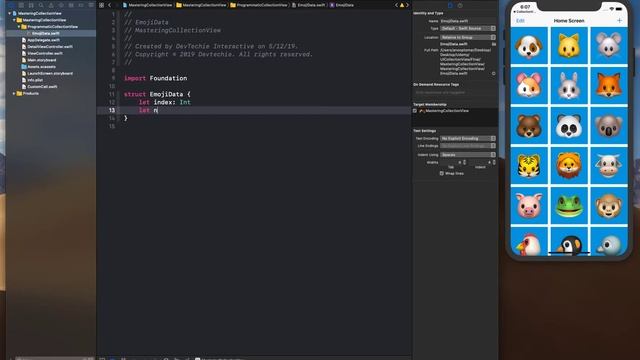Select DetailViewController.swift in the navigator

(51, 47)
